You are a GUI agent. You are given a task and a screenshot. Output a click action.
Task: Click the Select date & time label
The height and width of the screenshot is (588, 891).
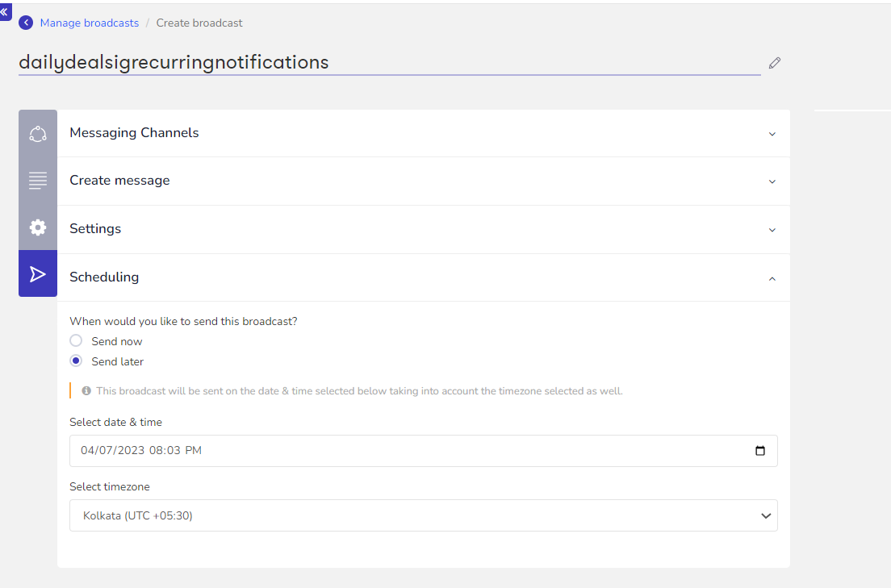click(116, 422)
